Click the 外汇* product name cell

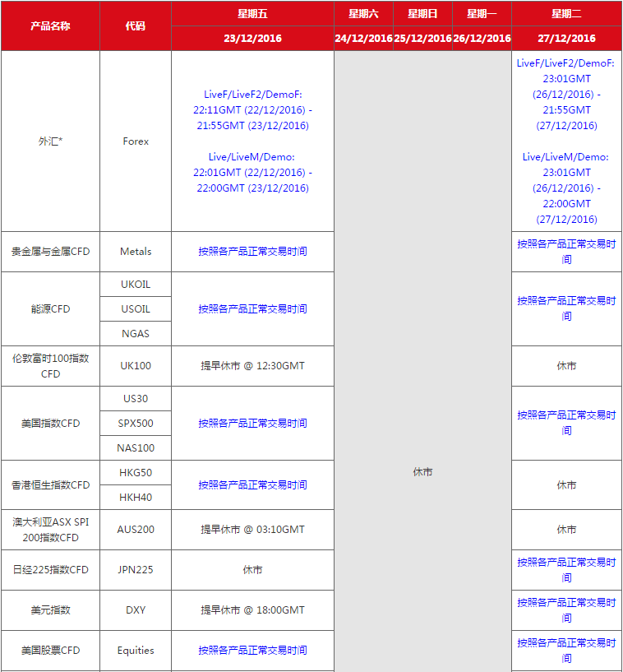(x=50, y=141)
